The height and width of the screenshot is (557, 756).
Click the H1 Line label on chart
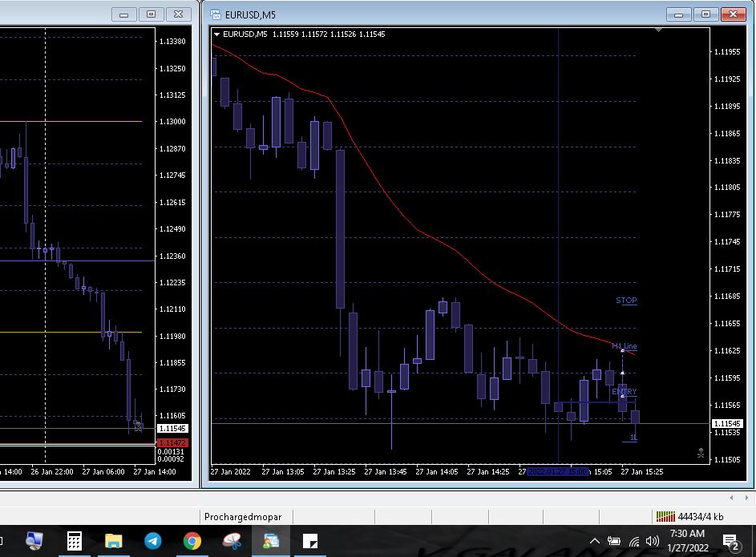(625, 346)
